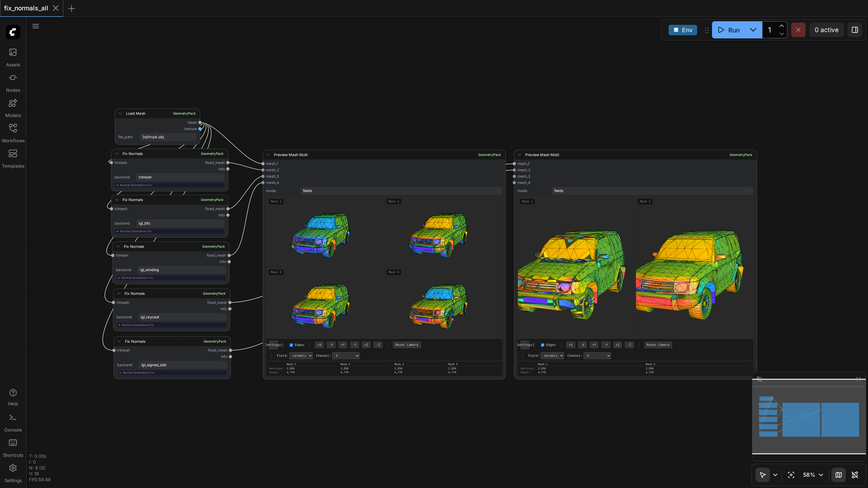Reset Camera in left preview
Screen dimensions: 868x488
pos(407,345)
